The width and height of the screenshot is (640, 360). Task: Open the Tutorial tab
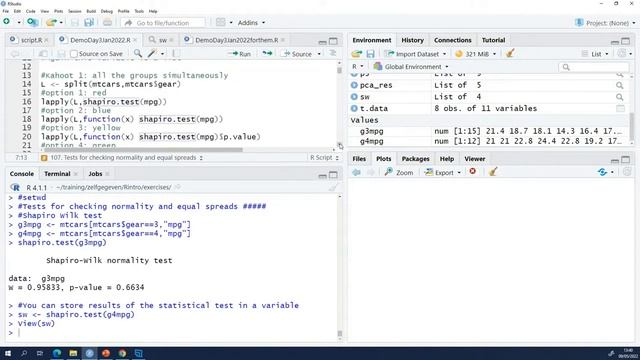pos(493,40)
